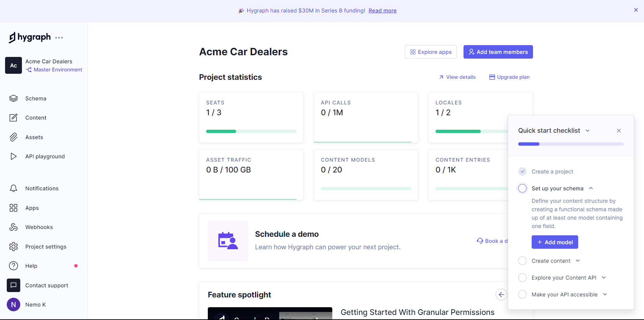Screen dimensions: 644x320
Task: Click the Add team members button
Action: click(x=498, y=52)
